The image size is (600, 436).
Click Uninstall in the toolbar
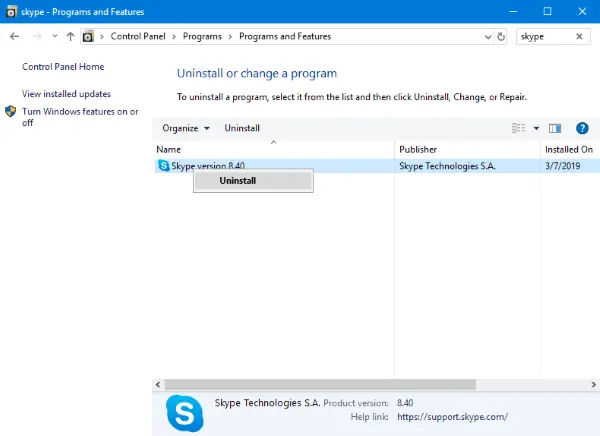point(242,128)
